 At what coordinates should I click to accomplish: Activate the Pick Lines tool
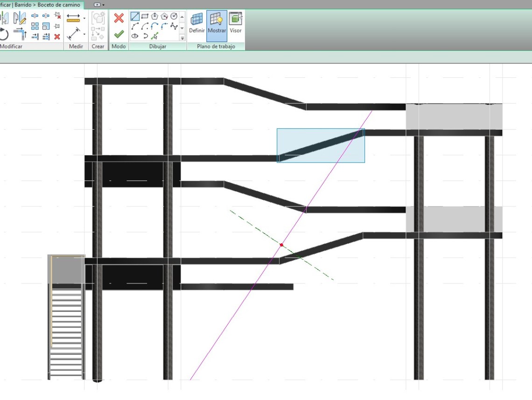[154, 36]
